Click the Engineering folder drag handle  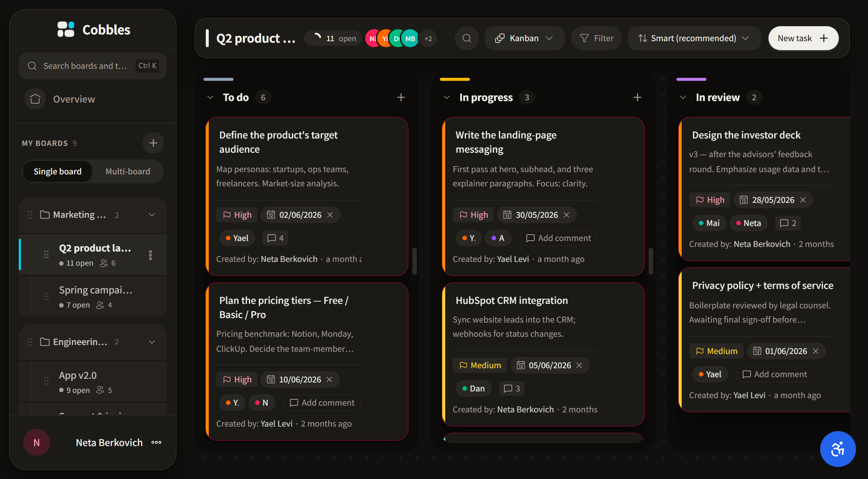(x=30, y=342)
